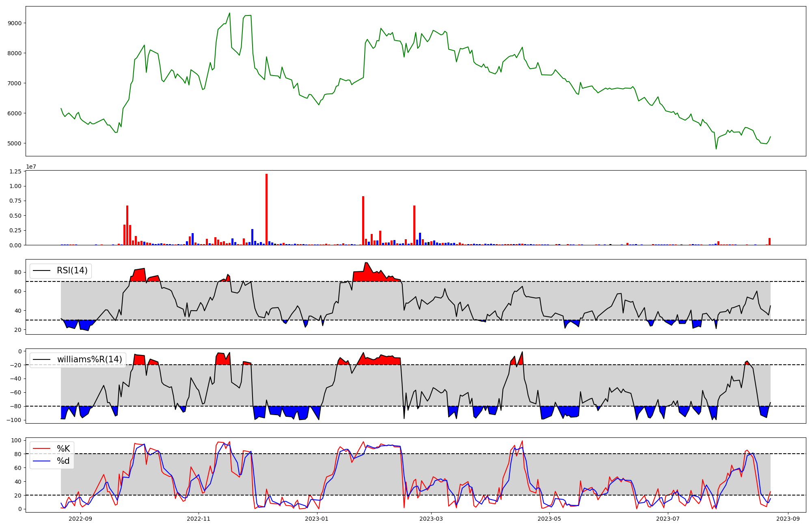812x528 pixels.
Task: Click the blue line sample beside %d
Action: click(42, 461)
